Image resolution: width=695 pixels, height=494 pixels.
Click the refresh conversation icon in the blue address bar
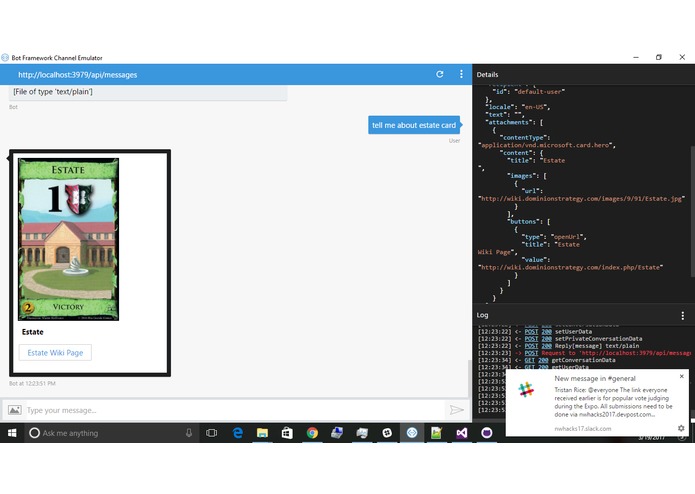(x=440, y=74)
